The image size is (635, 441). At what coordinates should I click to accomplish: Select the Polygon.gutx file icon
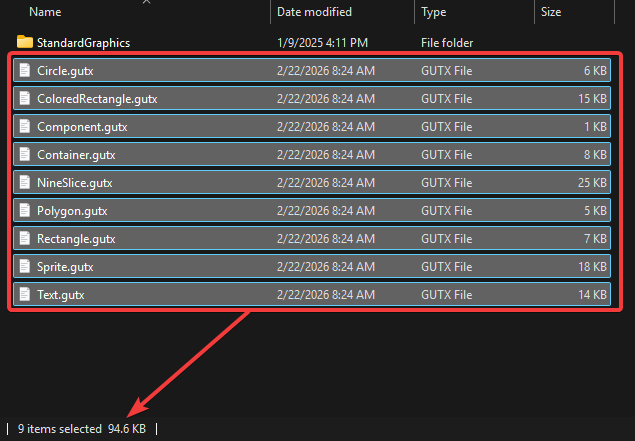click(25, 211)
